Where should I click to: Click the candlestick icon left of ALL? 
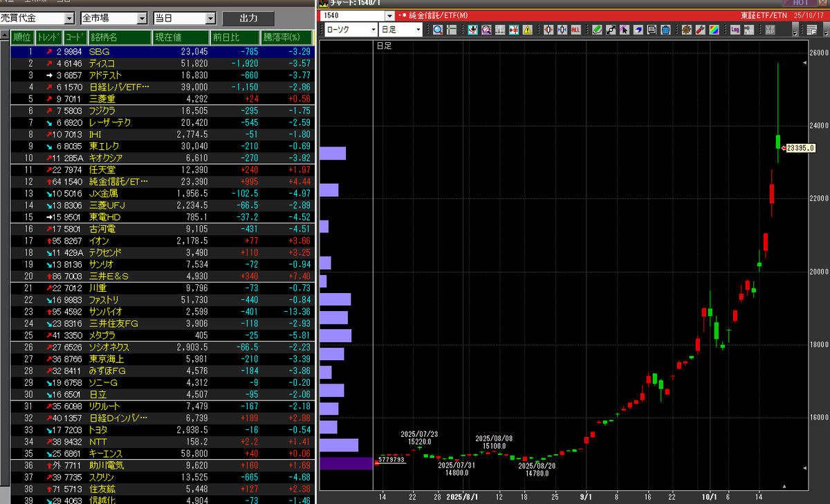(x=548, y=30)
